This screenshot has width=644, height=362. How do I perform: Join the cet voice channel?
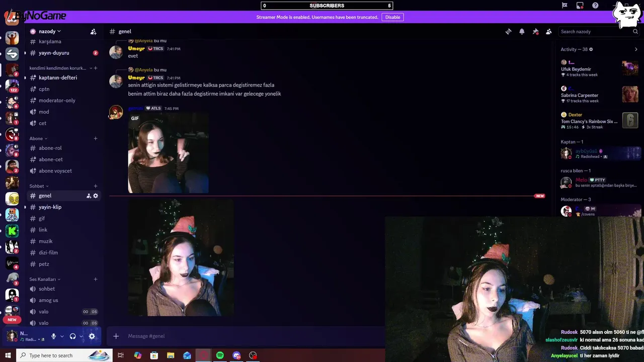coord(63,123)
